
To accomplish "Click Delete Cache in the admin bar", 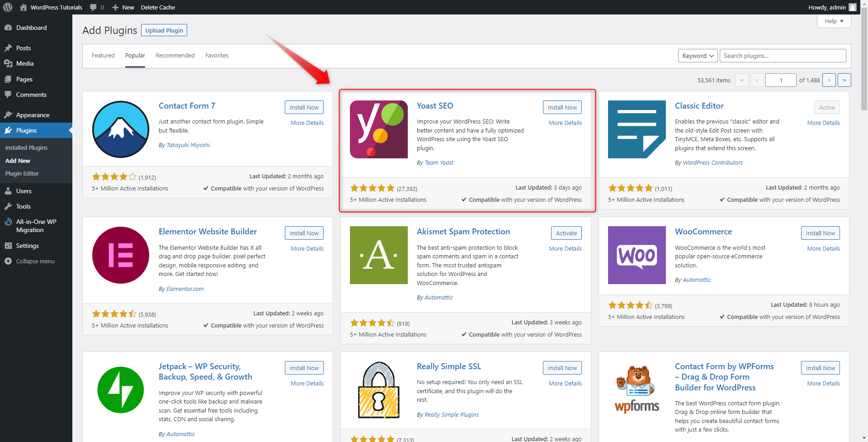I will [x=158, y=7].
